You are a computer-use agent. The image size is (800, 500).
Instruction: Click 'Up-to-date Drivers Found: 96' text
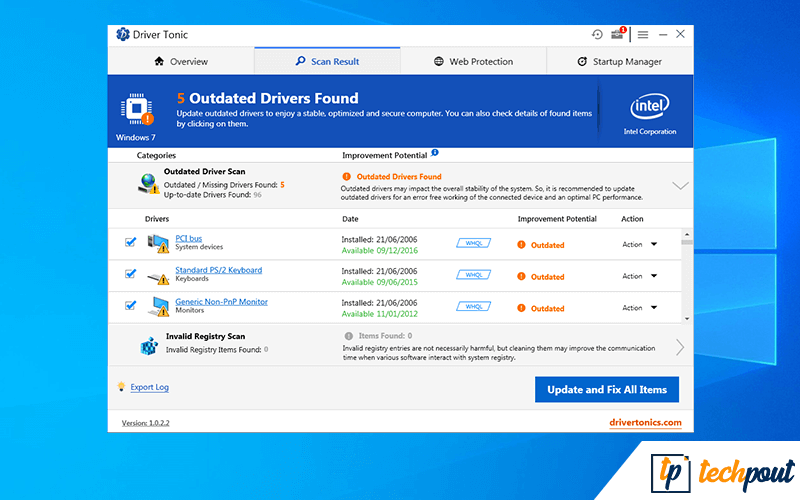pos(213,194)
